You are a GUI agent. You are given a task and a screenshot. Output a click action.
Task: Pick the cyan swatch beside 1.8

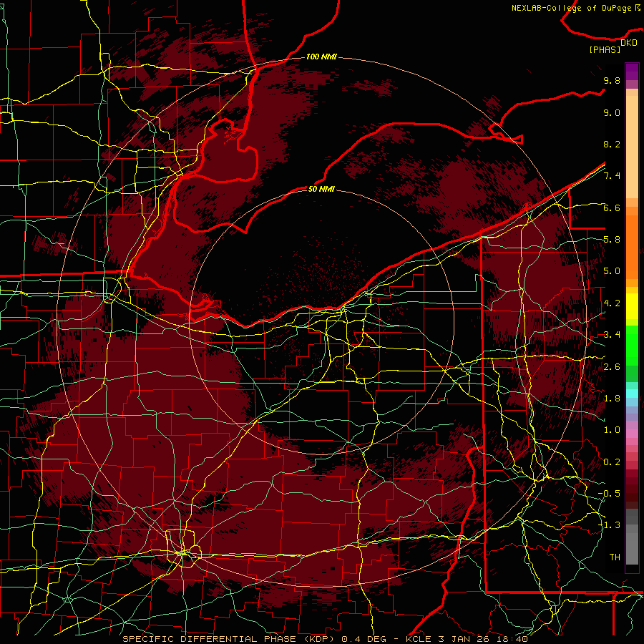coord(632,394)
